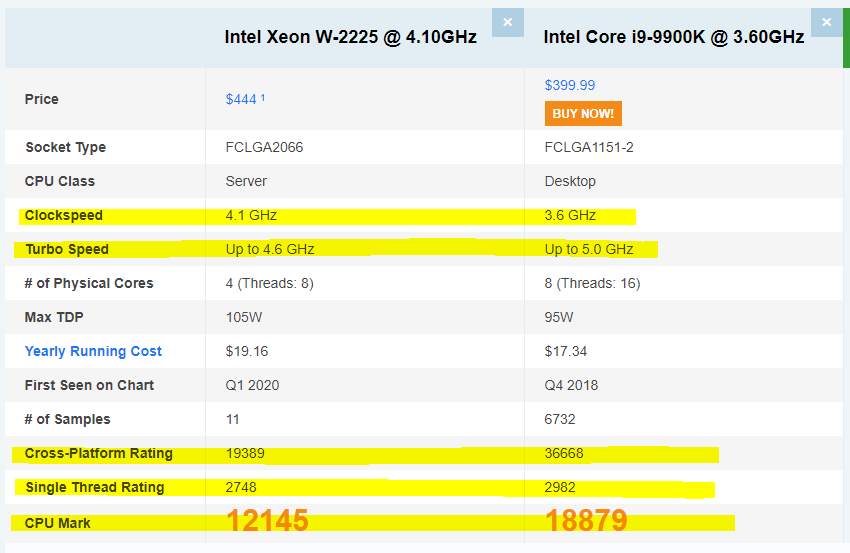
Task: Click the Price row label
Action: (x=42, y=99)
